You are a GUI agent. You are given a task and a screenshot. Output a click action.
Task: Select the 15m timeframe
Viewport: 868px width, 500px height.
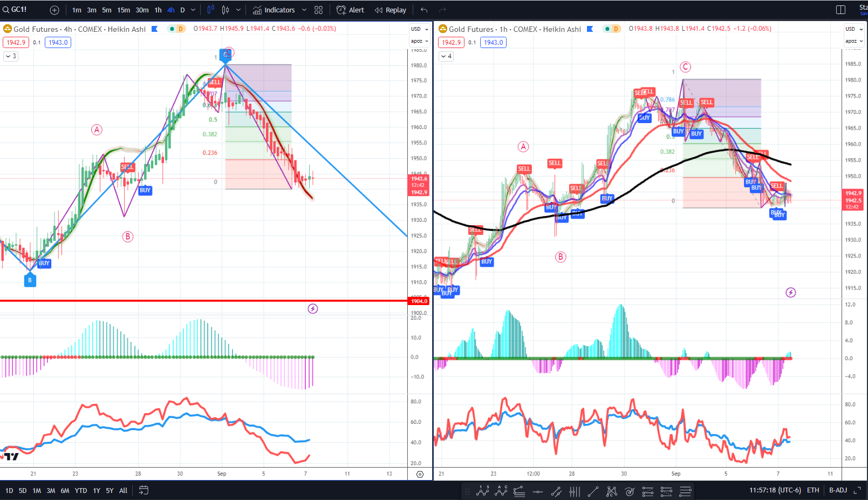(x=124, y=10)
